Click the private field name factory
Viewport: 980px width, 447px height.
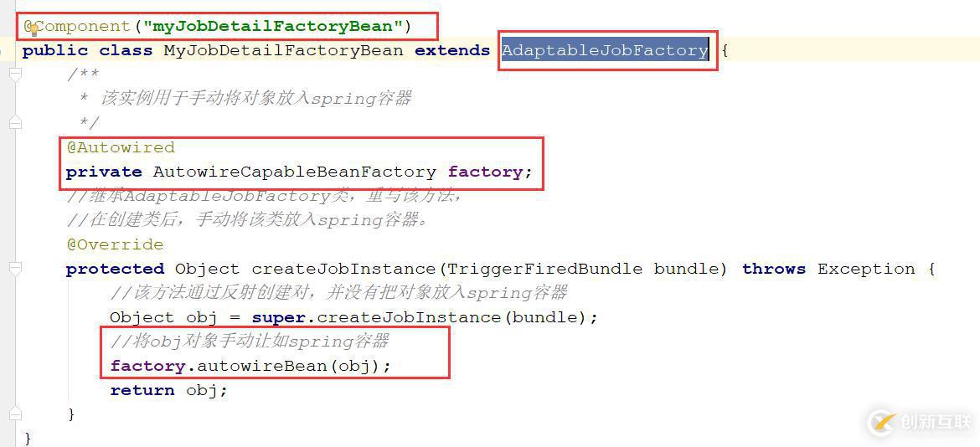pos(486,172)
